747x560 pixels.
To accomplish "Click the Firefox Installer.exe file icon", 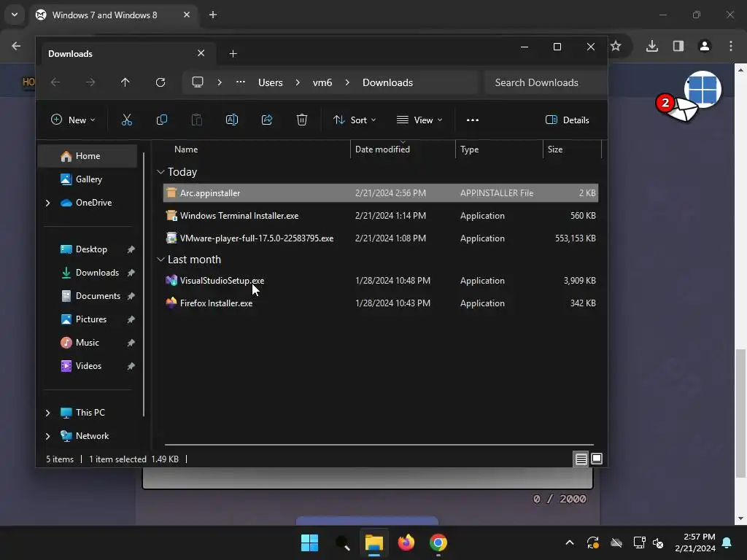I will coord(171,303).
